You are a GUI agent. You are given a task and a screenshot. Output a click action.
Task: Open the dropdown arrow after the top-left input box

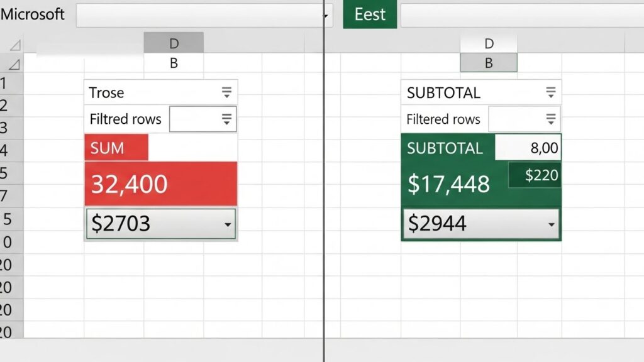(x=328, y=16)
